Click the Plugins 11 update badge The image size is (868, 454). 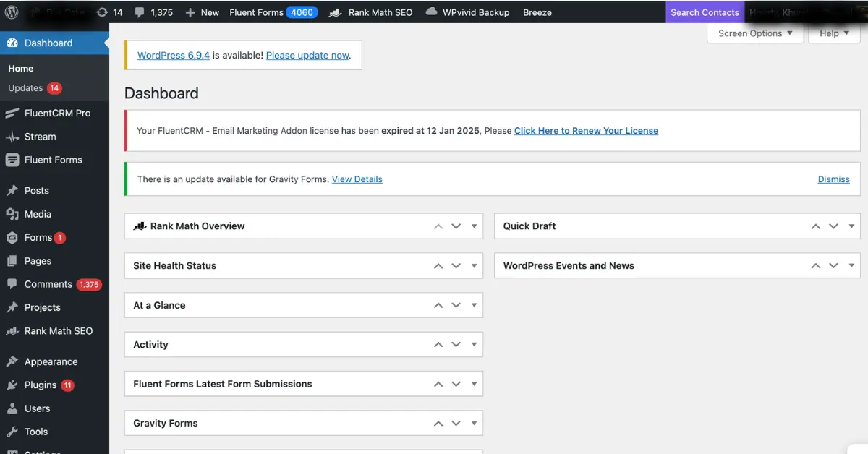pyautogui.click(x=67, y=385)
